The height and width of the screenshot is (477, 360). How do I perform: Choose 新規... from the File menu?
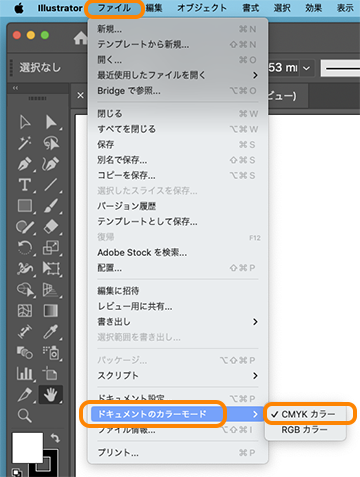point(177,29)
